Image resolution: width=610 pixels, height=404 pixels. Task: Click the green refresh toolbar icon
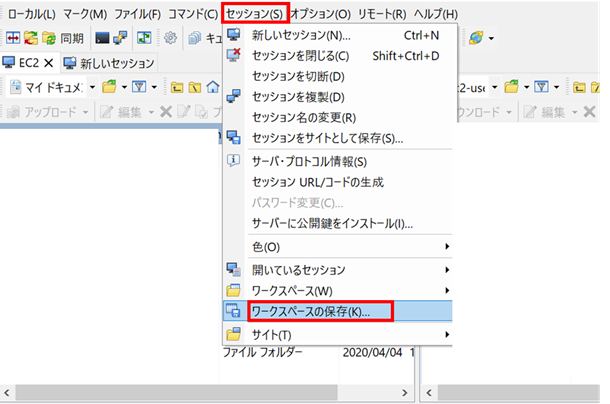point(144,38)
